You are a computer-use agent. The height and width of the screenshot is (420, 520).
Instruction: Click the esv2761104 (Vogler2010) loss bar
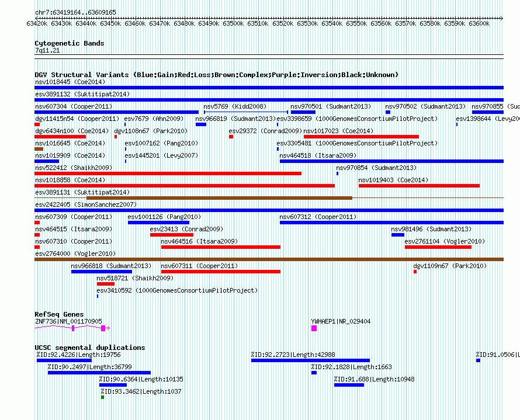(438, 247)
